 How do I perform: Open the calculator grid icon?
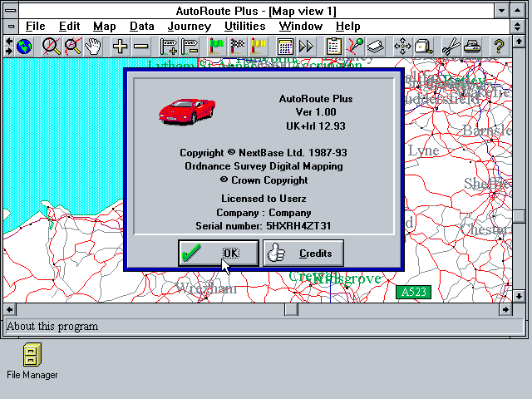pyautogui.click(x=285, y=47)
